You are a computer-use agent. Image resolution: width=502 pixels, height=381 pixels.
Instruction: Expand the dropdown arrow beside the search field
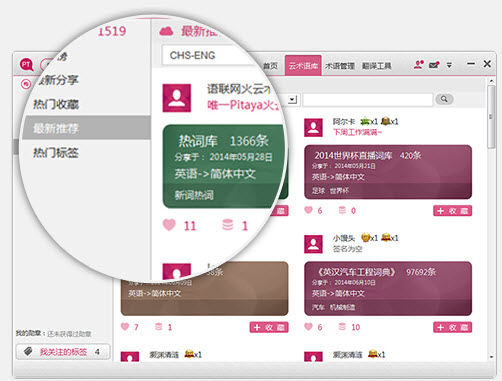click(292, 99)
